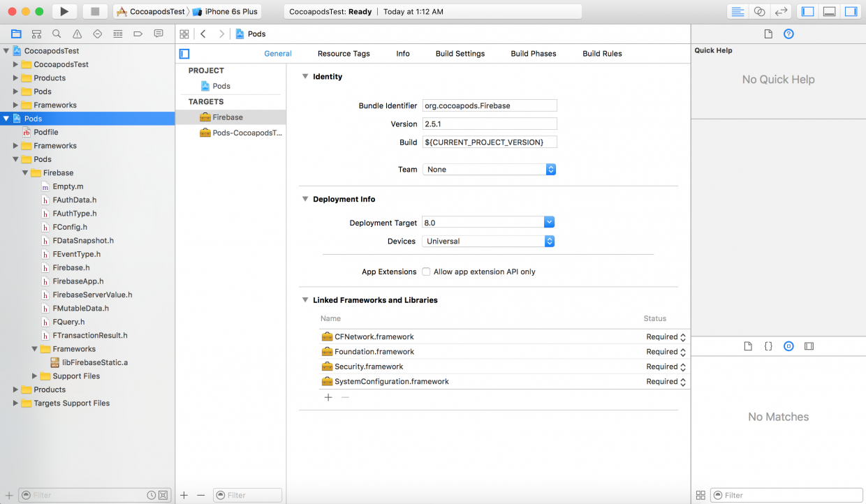Check the Allow app extension API only box
This screenshot has height=504, width=866.
pyautogui.click(x=426, y=272)
